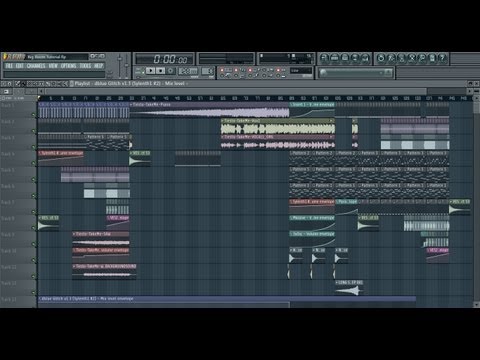The image size is (480, 360).
Task: Click the Track 7 label
Action: click(8, 202)
